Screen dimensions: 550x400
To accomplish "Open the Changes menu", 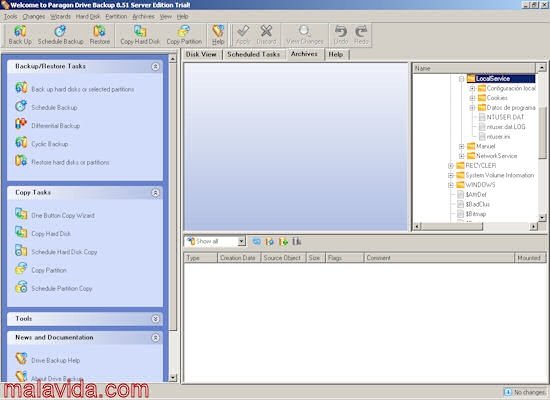I will (34, 16).
